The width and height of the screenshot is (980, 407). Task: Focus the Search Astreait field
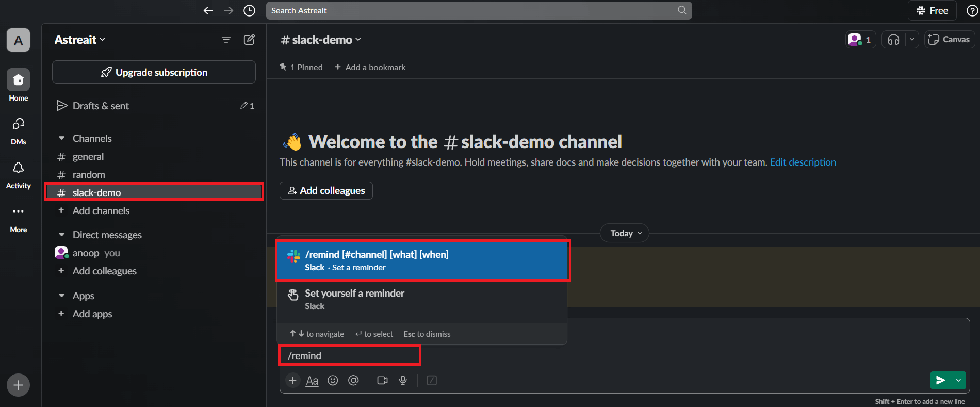pos(479,10)
